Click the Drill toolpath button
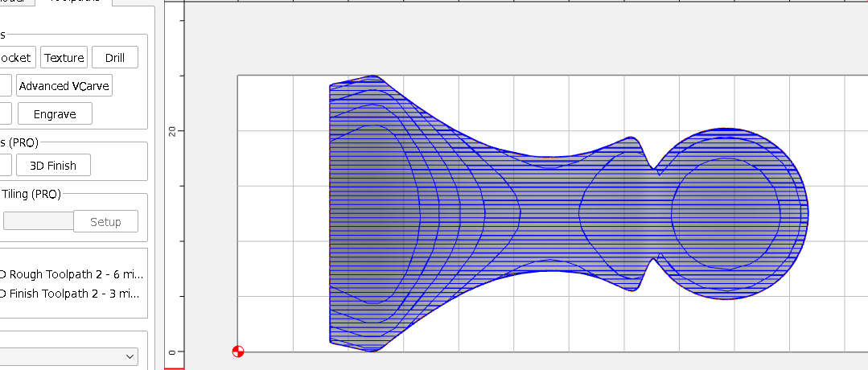Viewport: 868px width, 370px height. click(114, 58)
